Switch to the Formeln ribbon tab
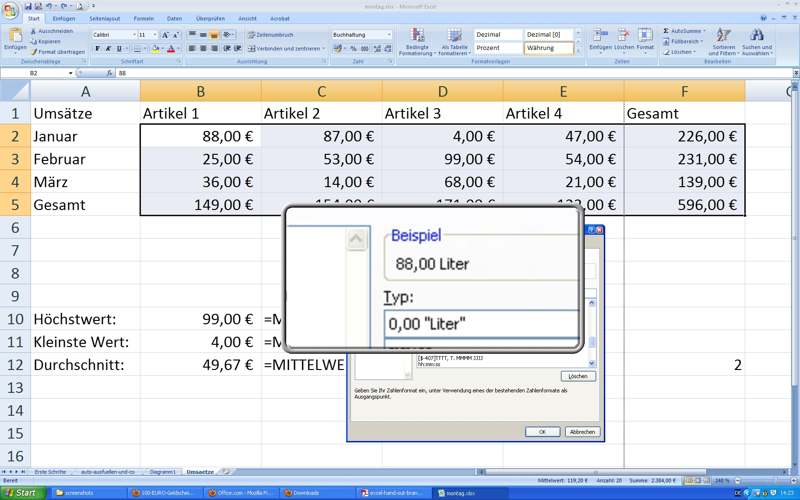 (x=144, y=18)
